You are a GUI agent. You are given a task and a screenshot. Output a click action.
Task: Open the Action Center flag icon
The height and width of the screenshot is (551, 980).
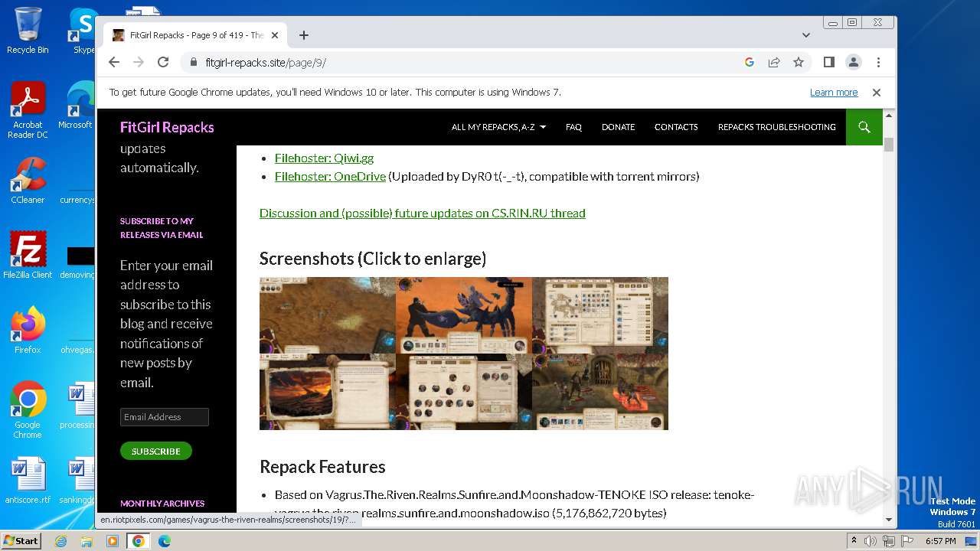(x=906, y=541)
